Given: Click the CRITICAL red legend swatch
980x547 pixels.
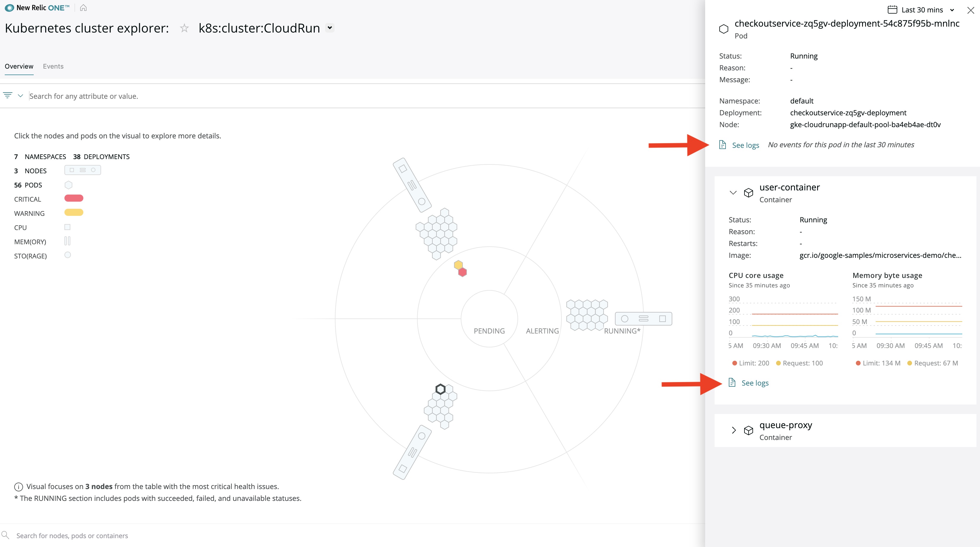Looking at the screenshot, I should (74, 198).
